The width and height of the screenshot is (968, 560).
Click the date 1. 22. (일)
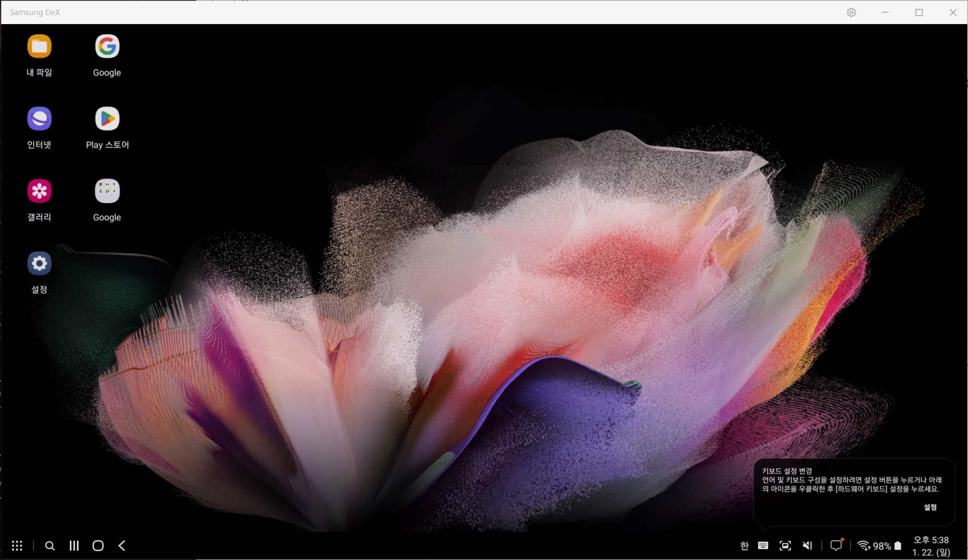coord(931,552)
